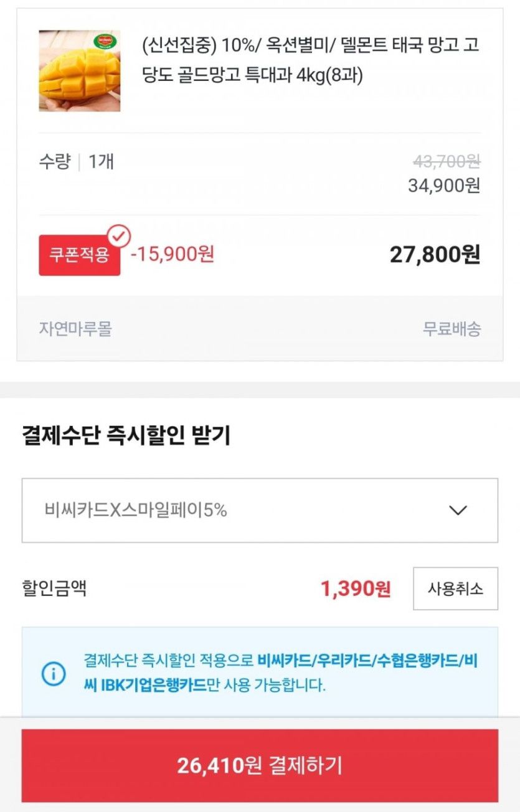The width and height of the screenshot is (520, 812).
Task: Click the -15,900원 coupon discount amount
Action: tap(172, 254)
